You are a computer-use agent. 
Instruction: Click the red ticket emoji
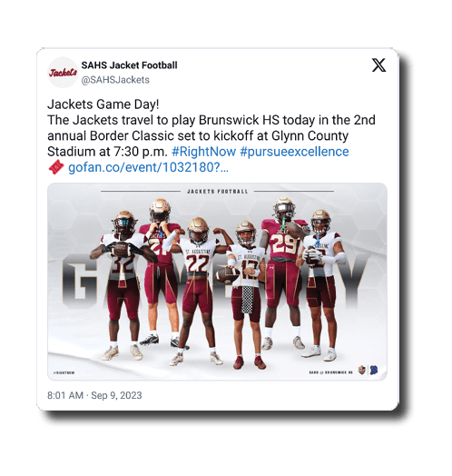(x=56, y=167)
